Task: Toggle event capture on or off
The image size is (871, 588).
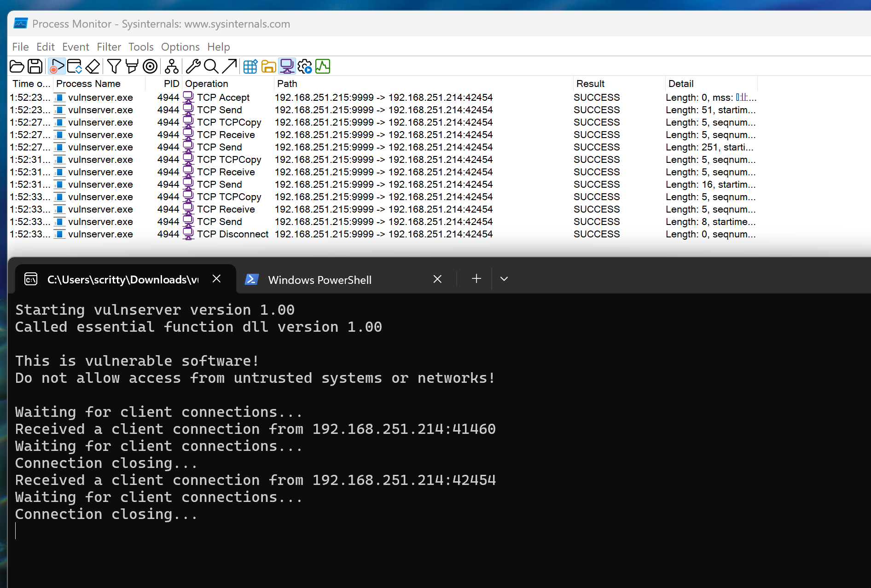Action: [x=56, y=66]
